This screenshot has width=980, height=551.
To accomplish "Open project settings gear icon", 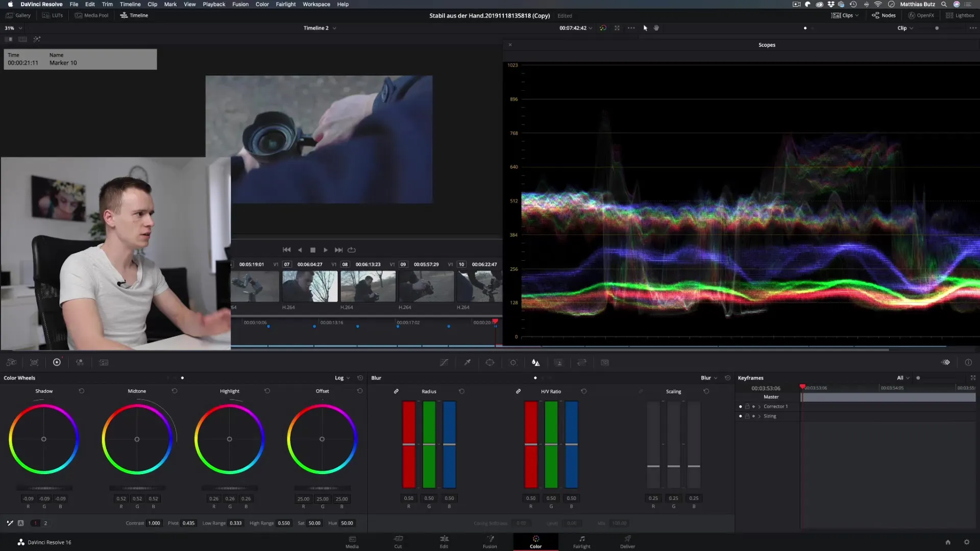I will point(966,542).
